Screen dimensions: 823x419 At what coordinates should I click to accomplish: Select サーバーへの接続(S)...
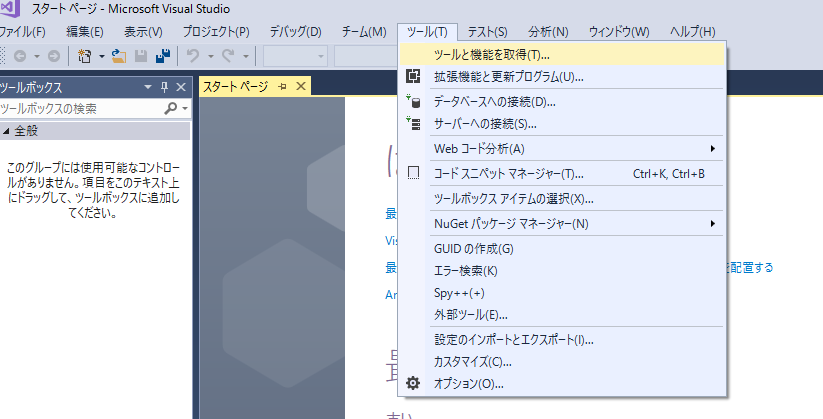tap(562, 124)
